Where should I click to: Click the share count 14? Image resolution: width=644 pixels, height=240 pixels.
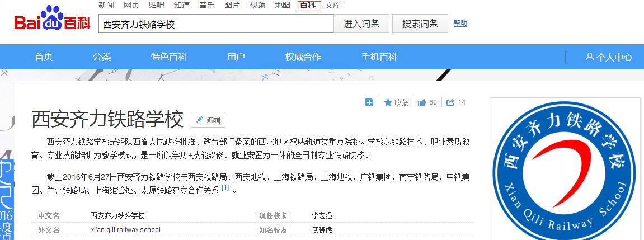(x=462, y=102)
